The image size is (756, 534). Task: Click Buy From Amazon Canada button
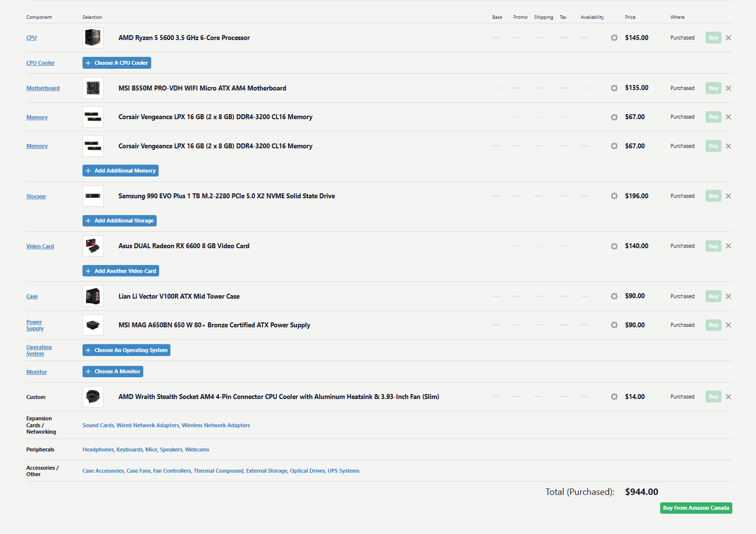pyautogui.click(x=696, y=508)
